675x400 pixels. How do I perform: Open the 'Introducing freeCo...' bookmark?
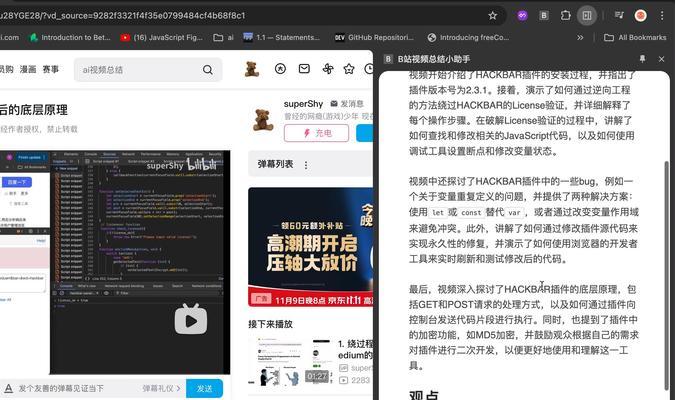click(468, 37)
